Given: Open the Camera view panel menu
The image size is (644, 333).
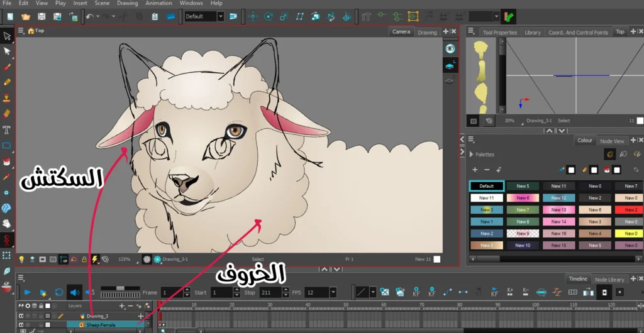Looking at the screenshot, I should click(21, 31).
